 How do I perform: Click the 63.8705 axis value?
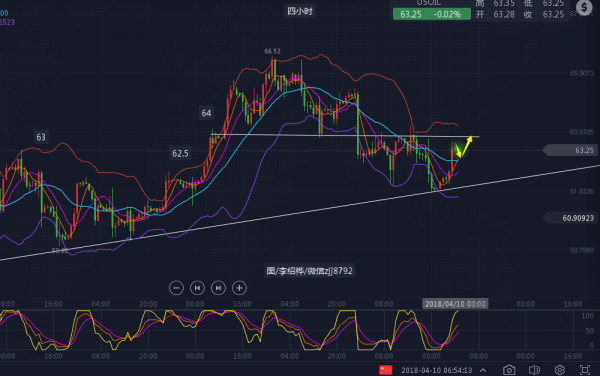click(x=582, y=132)
